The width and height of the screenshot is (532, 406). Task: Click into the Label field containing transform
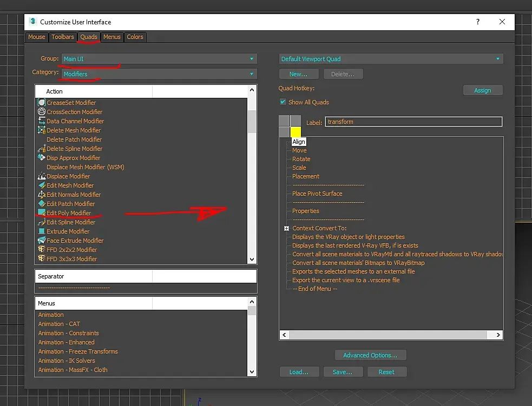click(413, 122)
